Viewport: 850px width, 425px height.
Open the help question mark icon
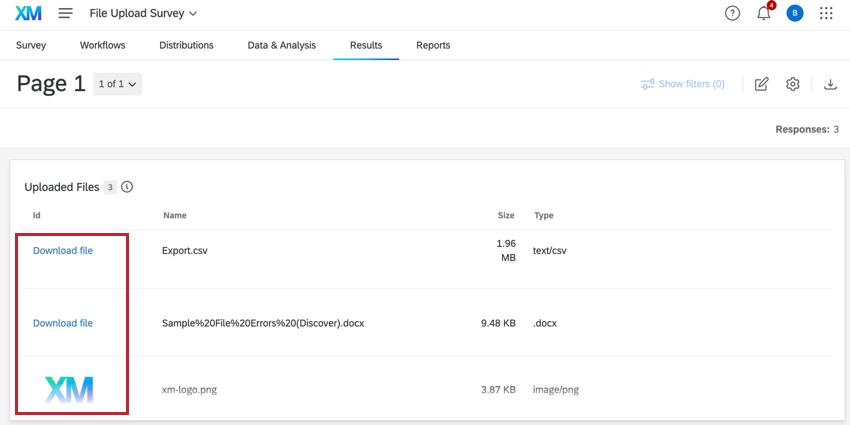tap(733, 13)
